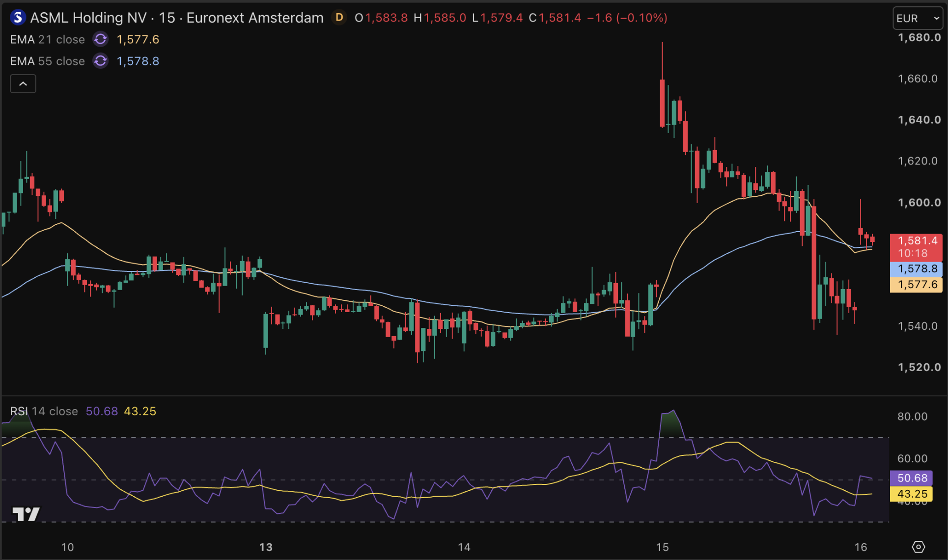Click the 60.00 RSI scale label

coord(912,458)
